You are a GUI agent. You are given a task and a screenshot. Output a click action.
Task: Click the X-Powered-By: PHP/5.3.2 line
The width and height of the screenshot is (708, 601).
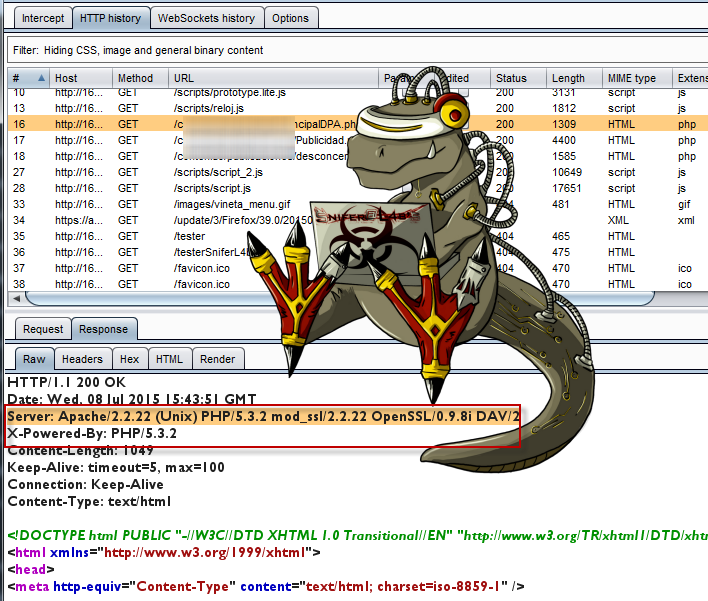point(92,433)
